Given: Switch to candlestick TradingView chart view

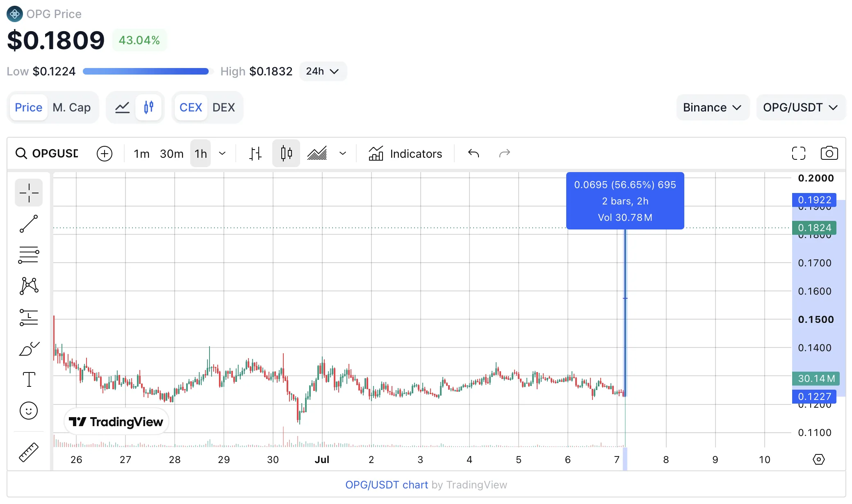Looking at the screenshot, I should [148, 107].
